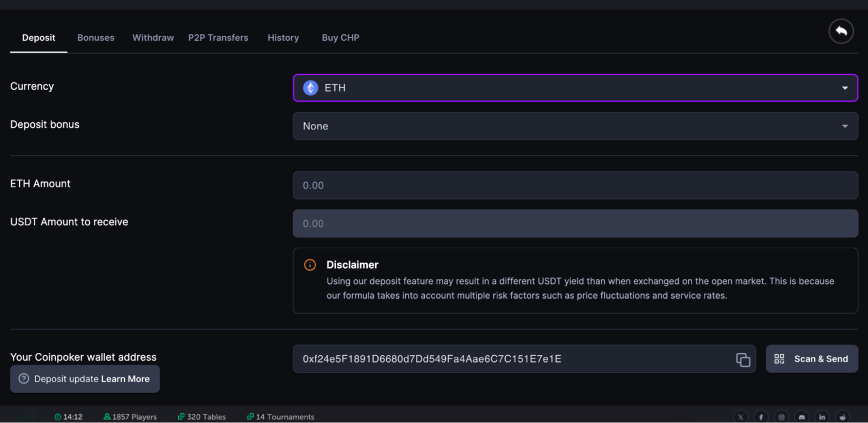868x423 pixels.
Task: Open the Reddit social icon
Action: click(x=842, y=417)
